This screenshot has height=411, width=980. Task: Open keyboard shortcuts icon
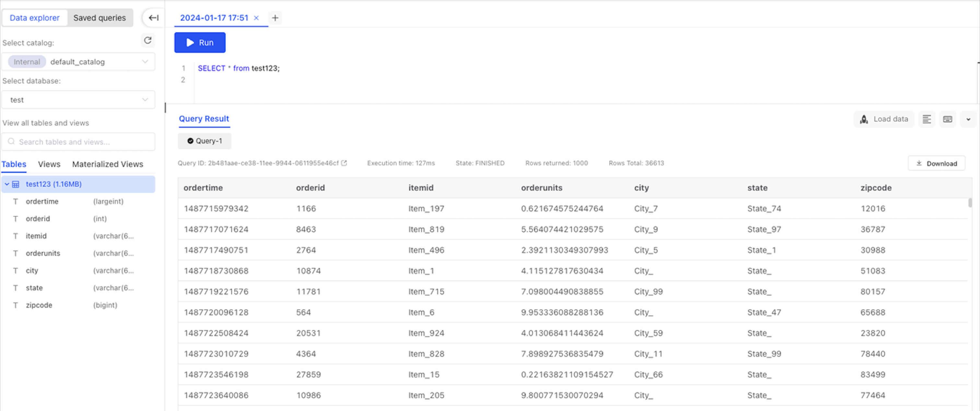[947, 119]
